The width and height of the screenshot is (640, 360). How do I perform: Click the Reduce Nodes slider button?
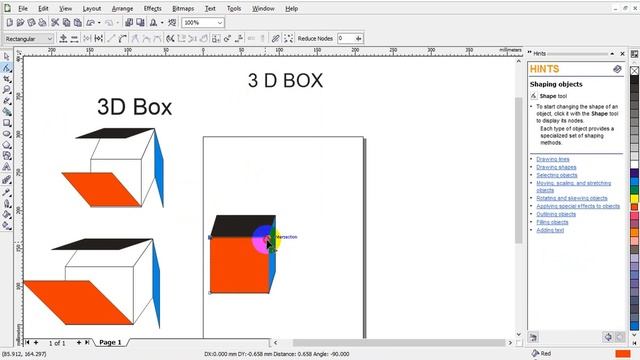[x=358, y=38]
